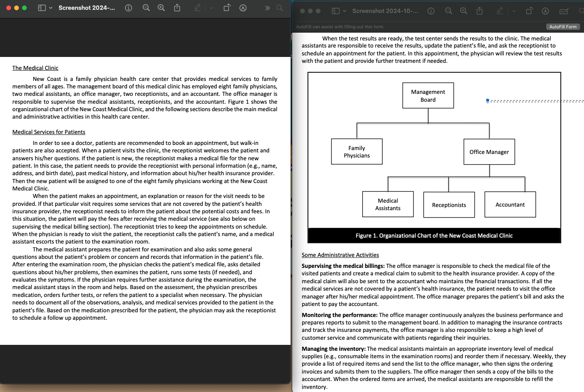
Task: Toggle the sidebar in the right window
Action: (x=336, y=11)
